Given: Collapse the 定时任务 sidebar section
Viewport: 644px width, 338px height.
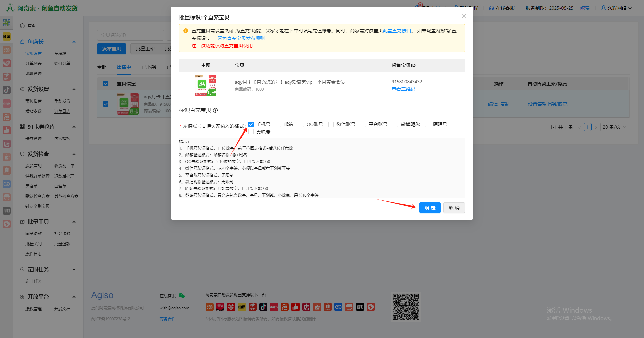Looking at the screenshot, I should pos(74,270).
